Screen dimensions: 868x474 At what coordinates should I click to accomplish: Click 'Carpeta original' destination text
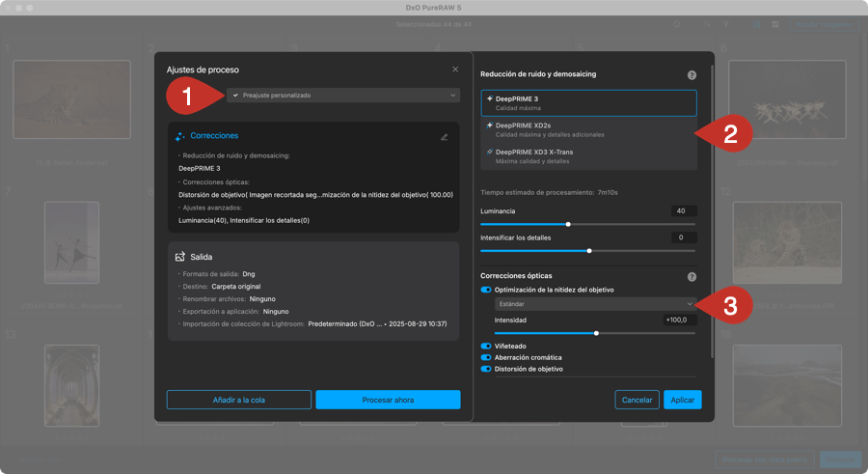(x=236, y=287)
